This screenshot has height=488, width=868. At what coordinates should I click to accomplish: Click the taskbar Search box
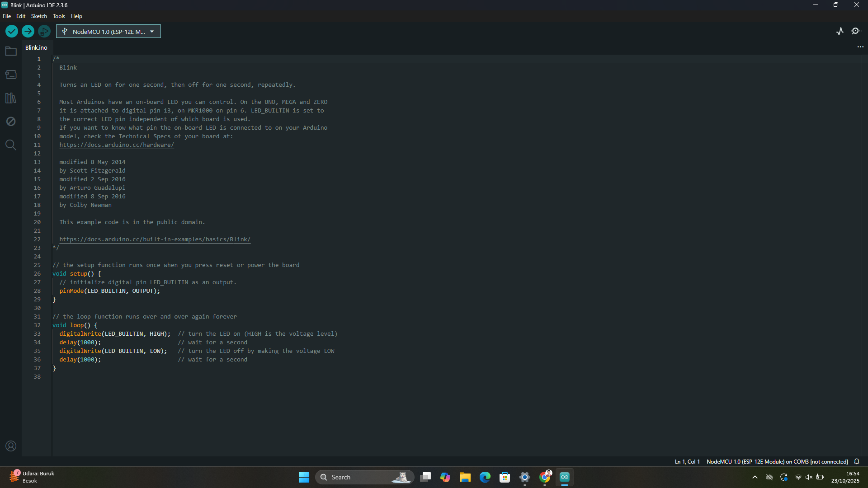pyautogui.click(x=364, y=477)
